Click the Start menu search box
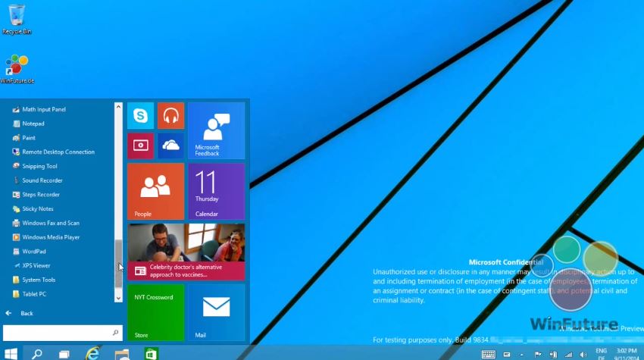This screenshot has width=644, height=360. pos(62,333)
